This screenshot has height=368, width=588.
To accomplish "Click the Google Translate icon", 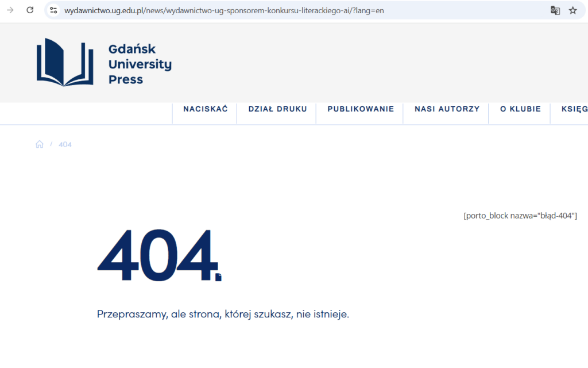I will tap(555, 10).
